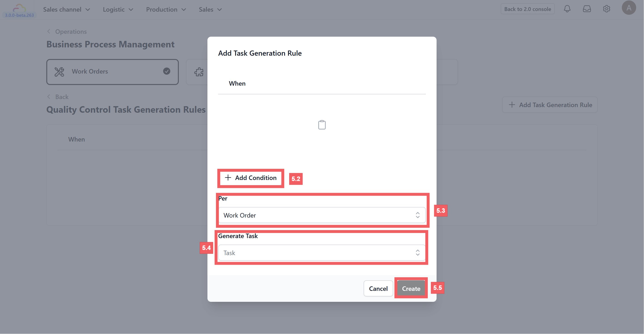Click the puzzle piece module icon
644x334 pixels.
pos(199,72)
